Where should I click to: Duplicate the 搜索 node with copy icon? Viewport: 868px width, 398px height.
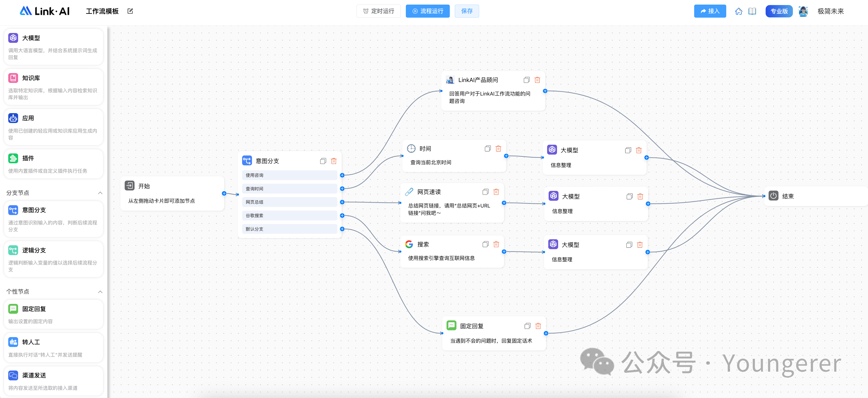point(485,244)
